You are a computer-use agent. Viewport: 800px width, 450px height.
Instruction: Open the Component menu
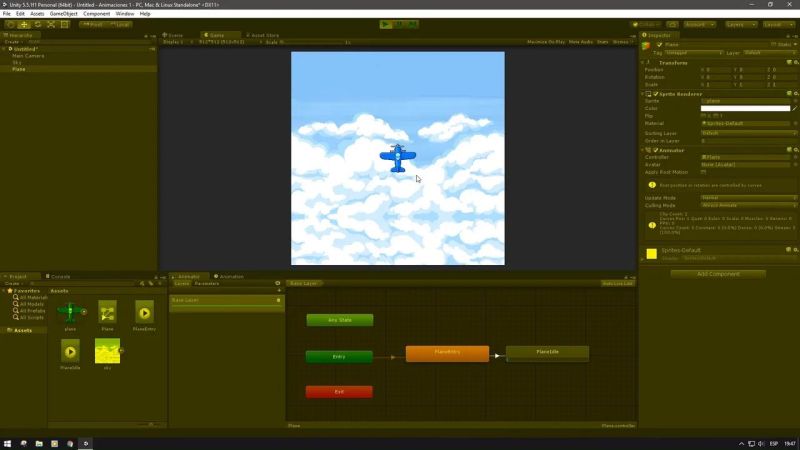point(96,14)
